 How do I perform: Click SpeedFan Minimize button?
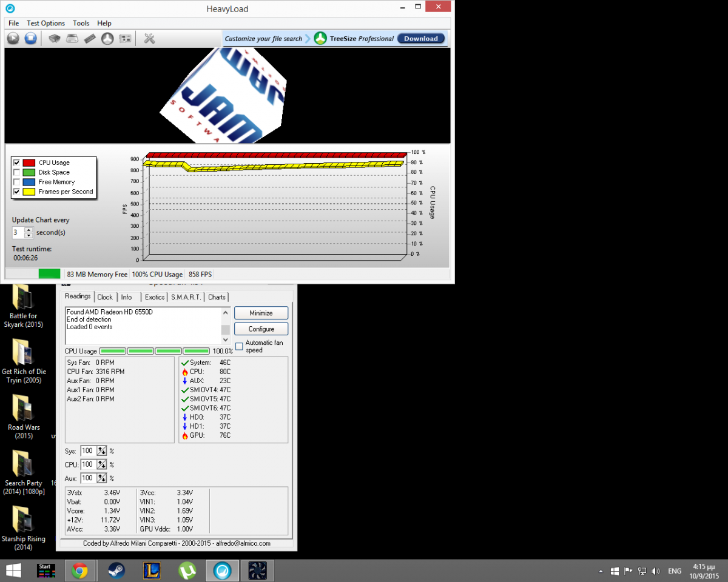coord(261,313)
